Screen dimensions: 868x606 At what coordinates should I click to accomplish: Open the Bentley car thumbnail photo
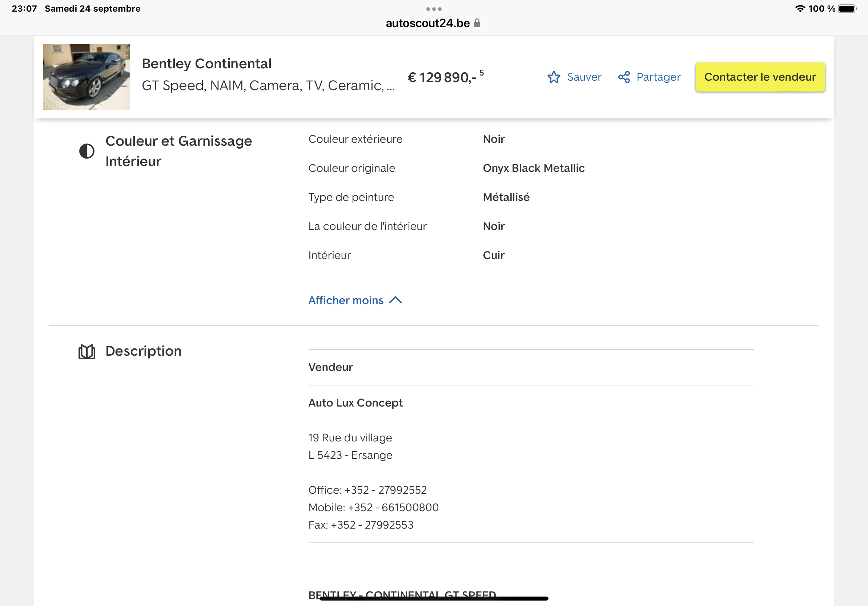(86, 77)
